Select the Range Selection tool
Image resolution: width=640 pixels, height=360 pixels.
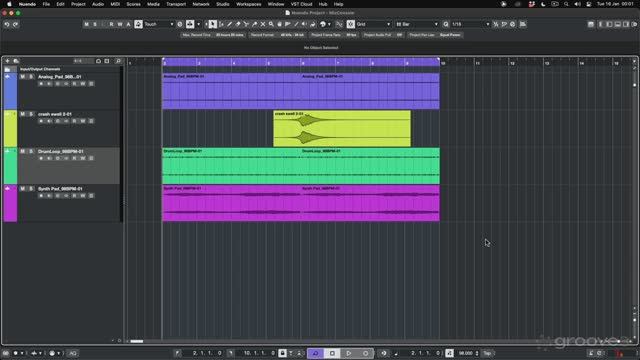coord(221,24)
